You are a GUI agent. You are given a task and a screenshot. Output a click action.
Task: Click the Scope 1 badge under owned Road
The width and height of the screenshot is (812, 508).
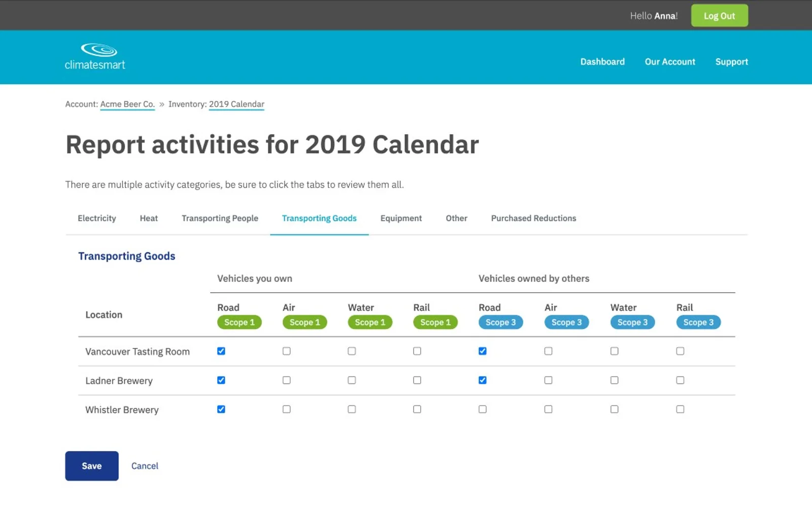(x=240, y=322)
